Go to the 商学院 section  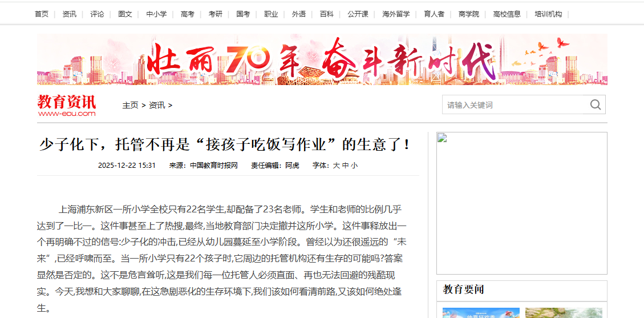(x=469, y=14)
